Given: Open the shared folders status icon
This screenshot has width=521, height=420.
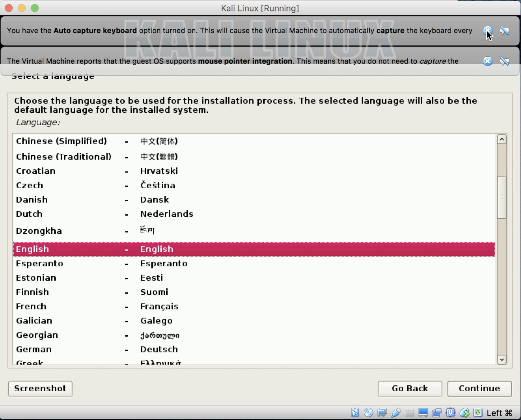Looking at the screenshot, I should point(409,413).
